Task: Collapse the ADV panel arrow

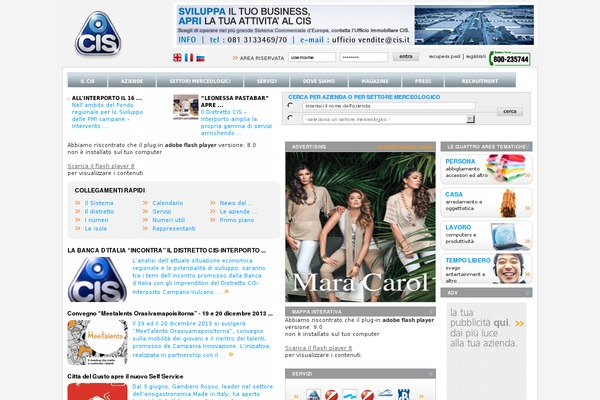Action: (x=527, y=292)
